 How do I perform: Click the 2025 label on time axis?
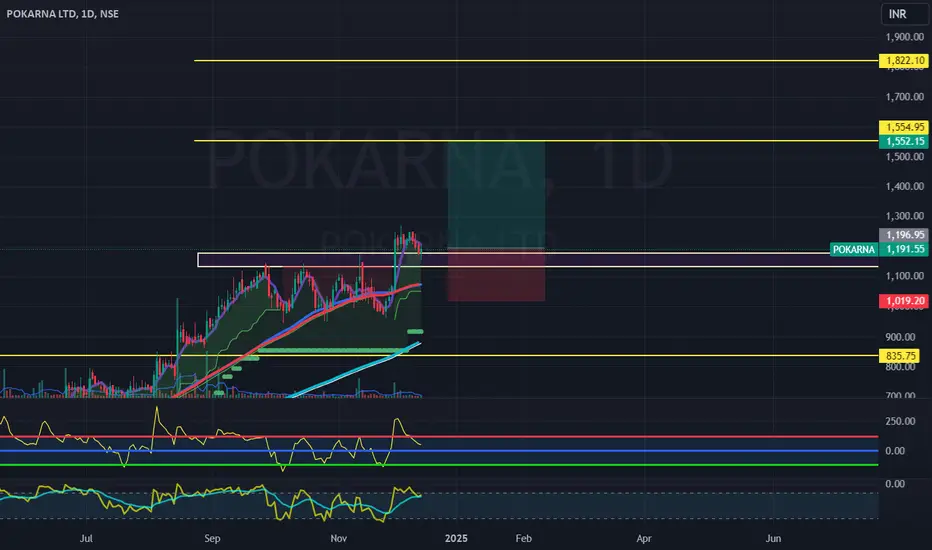tap(456, 538)
